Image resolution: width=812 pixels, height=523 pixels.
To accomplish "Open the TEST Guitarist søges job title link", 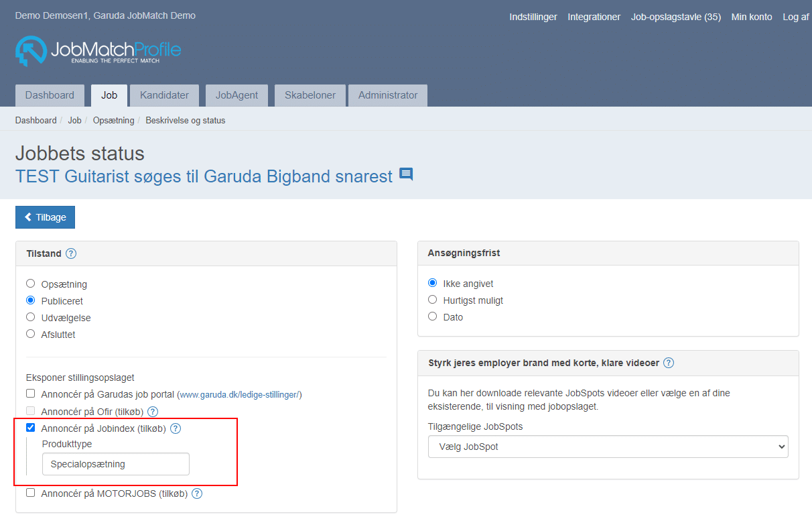I will point(204,176).
